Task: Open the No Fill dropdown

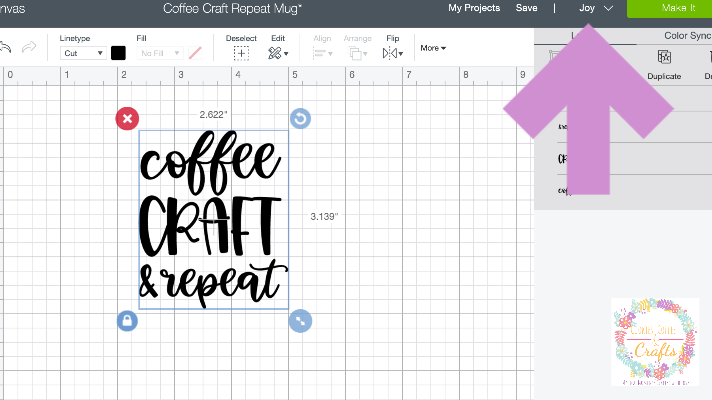Action: pyautogui.click(x=160, y=53)
